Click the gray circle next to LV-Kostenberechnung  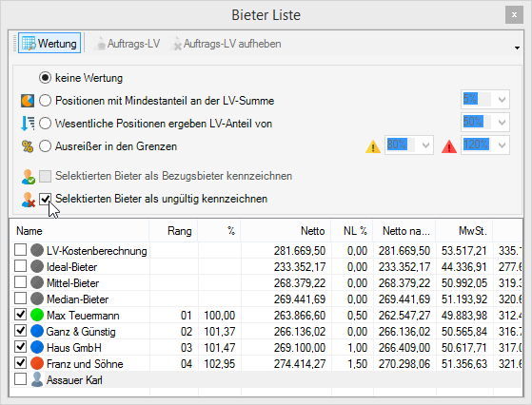click(x=37, y=250)
